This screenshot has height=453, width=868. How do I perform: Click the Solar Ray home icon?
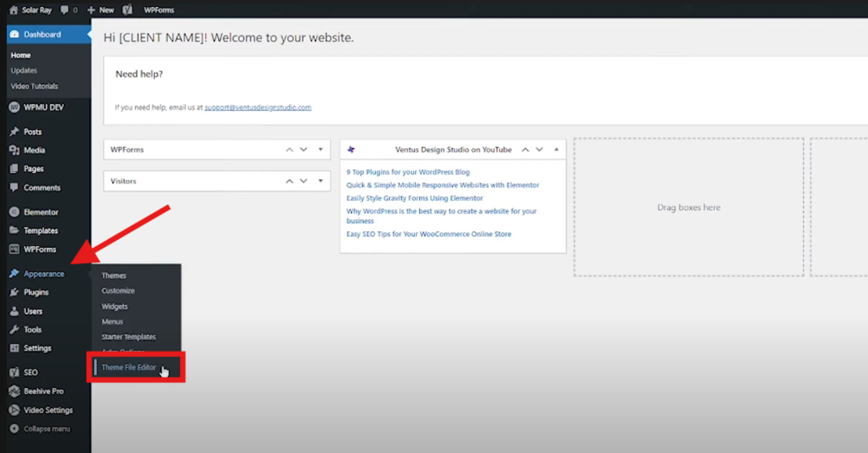click(14, 10)
